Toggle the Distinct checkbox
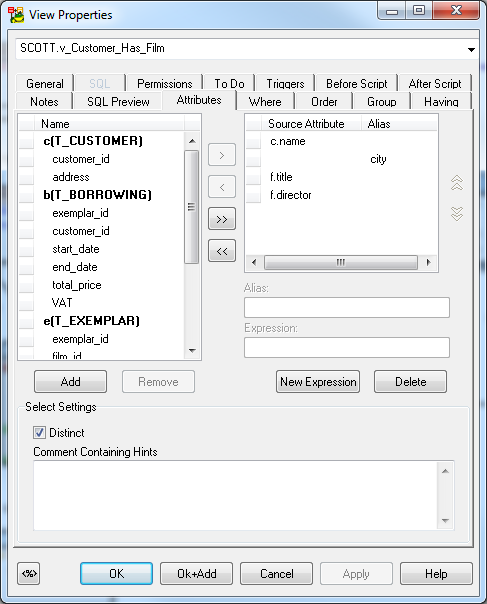 (39, 433)
